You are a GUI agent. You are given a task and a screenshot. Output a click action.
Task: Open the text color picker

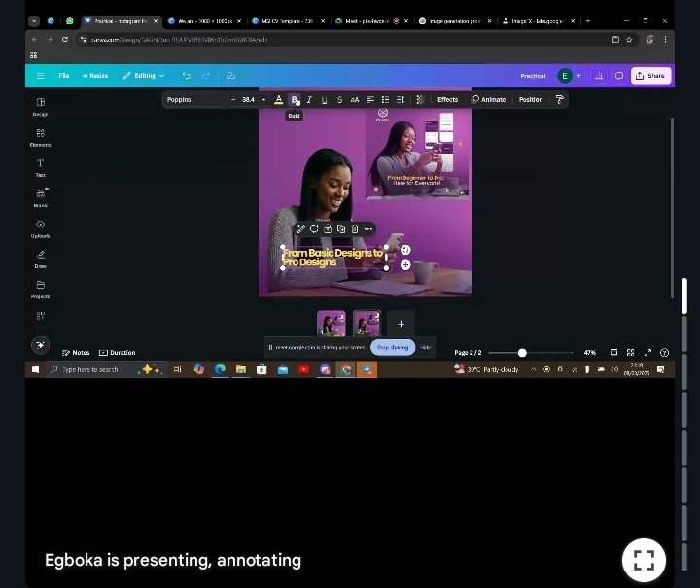click(x=279, y=99)
